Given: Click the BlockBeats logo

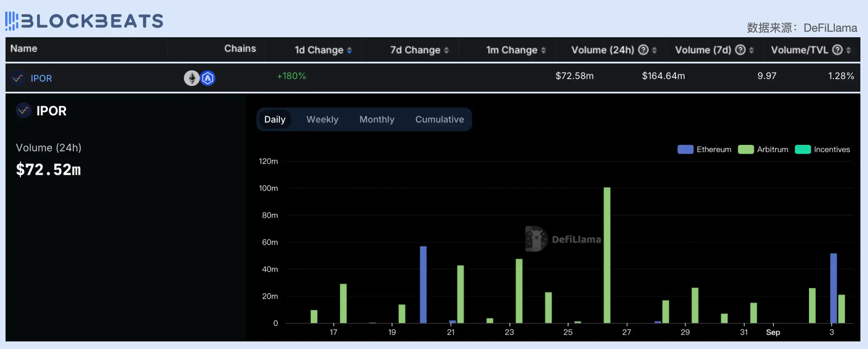Looking at the screenshot, I should pyautogui.click(x=84, y=21).
